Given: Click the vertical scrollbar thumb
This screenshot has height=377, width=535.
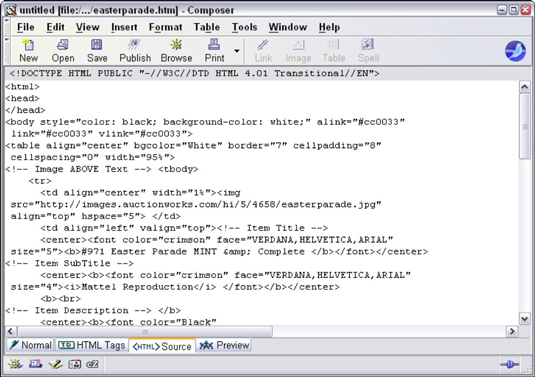Looking at the screenshot, I should pyautogui.click(x=524, y=126).
